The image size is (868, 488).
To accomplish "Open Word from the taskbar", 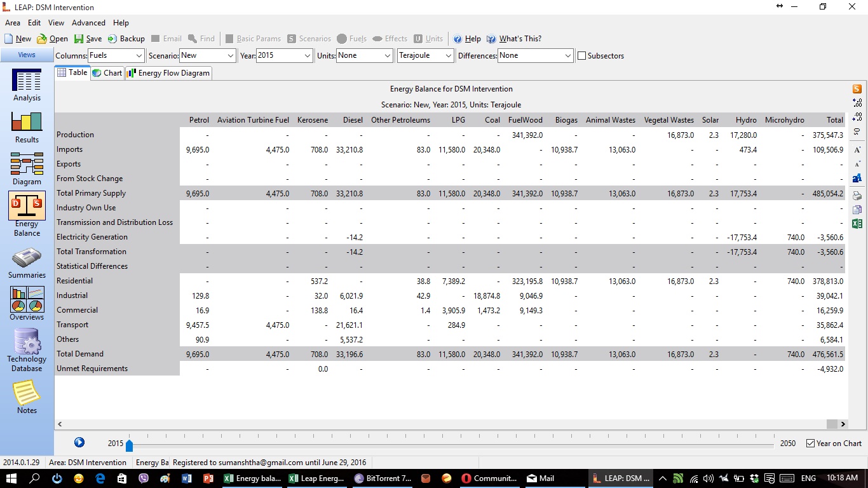I will 187,478.
